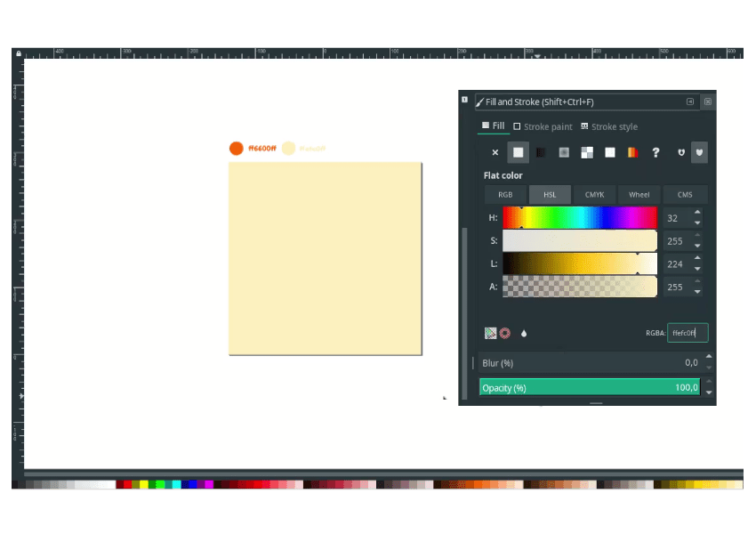The height and width of the screenshot is (534, 756).
Task: Click the Blur (%) slider bar
Action: pyautogui.click(x=590, y=363)
